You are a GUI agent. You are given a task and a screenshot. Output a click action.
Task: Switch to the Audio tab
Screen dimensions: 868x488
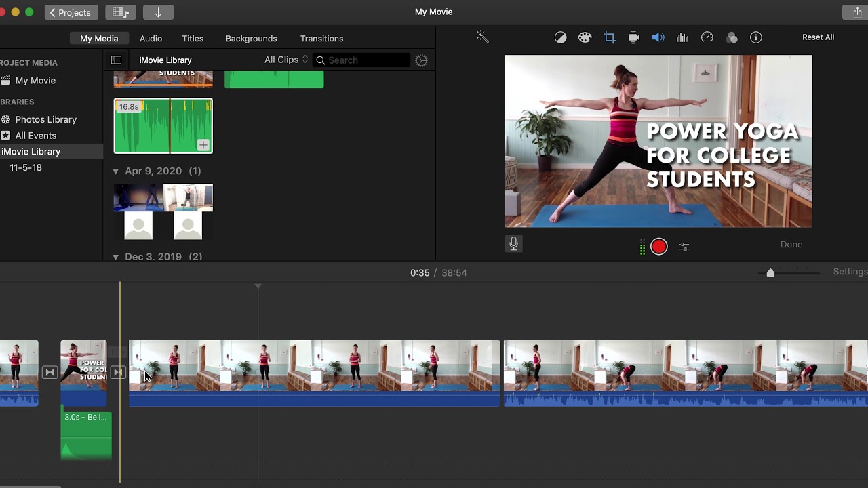pyautogui.click(x=151, y=39)
